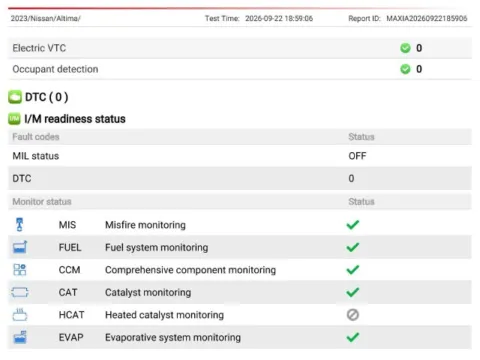Select the Occupant detection row label

[55, 69]
